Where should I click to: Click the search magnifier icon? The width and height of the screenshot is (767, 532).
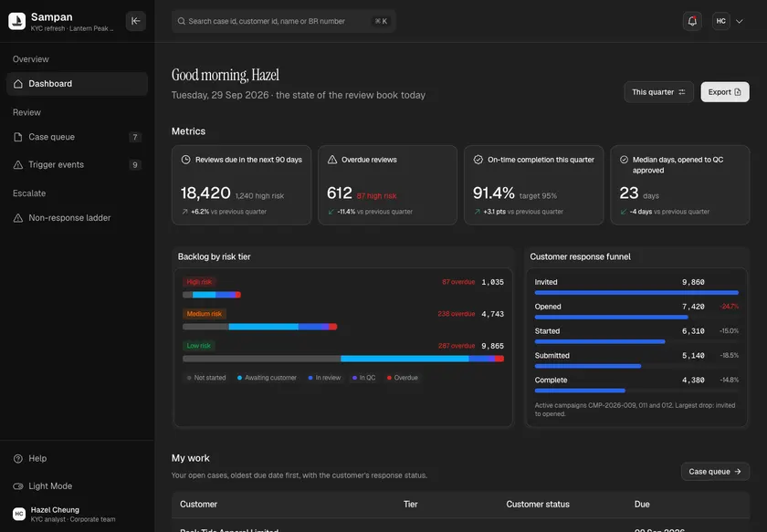pyautogui.click(x=182, y=21)
